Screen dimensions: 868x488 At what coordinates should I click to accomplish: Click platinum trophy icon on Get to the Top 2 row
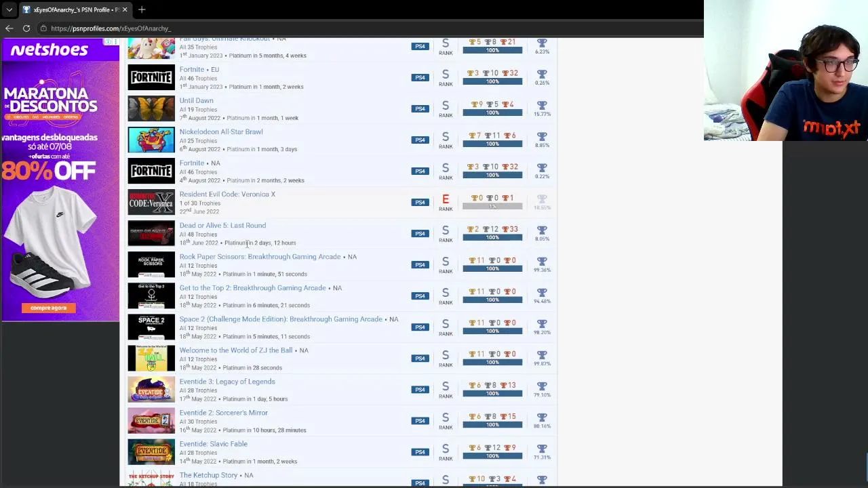pyautogui.click(x=542, y=292)
